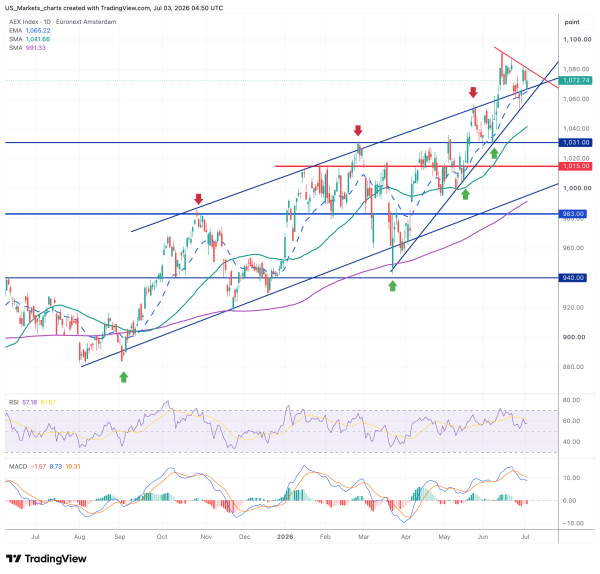Select the 1,072.74 current price label
600x574 pixels.
pyautogui.click(x=576, y=80)
